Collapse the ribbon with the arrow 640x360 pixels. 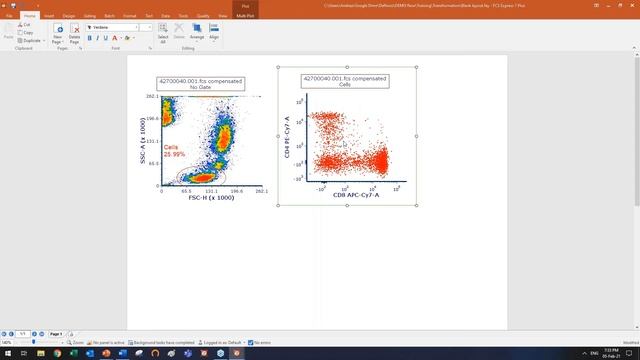pyautogui.click(x=634, y=48)
